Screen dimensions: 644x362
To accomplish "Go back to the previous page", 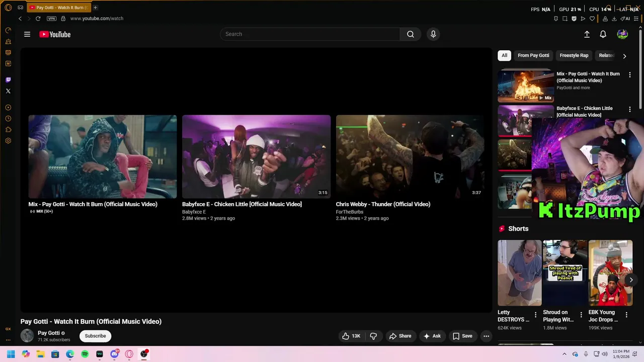I will click(x=20, y=19).
